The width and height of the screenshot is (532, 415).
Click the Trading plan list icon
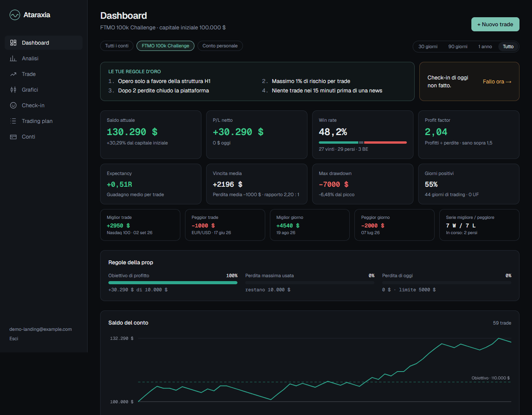tap(13, 121)
